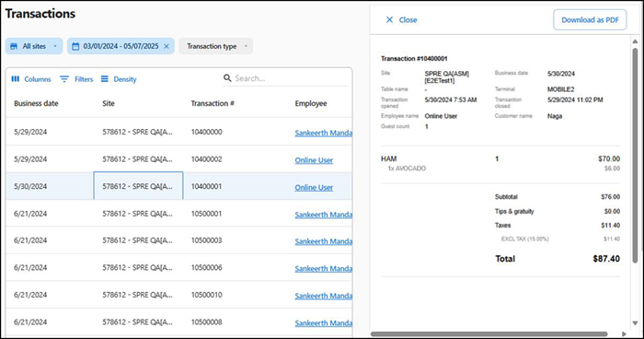
Task: Open Sankeerth Manda link for transaction 10500001
Action: (323, 215)
